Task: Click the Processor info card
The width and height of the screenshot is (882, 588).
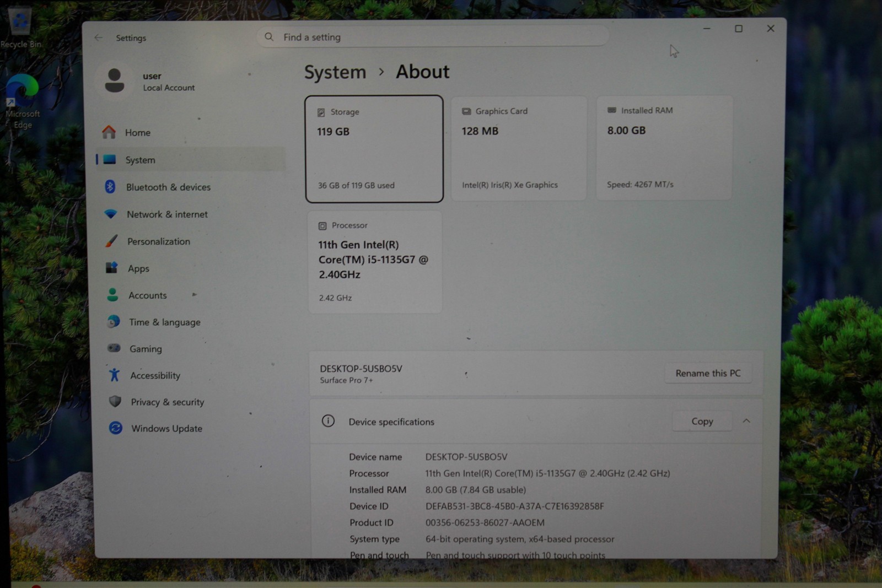Action: point(375,262)
